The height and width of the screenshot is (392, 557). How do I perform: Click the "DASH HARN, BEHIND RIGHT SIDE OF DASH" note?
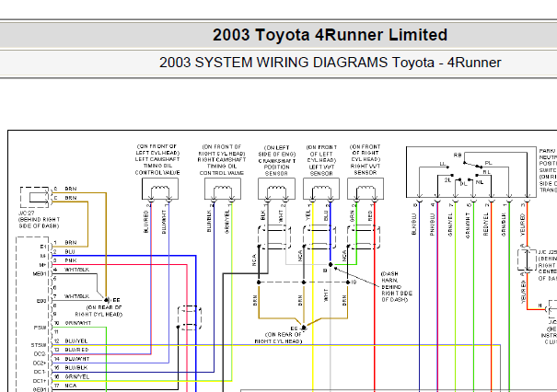(x=397, y=287)
